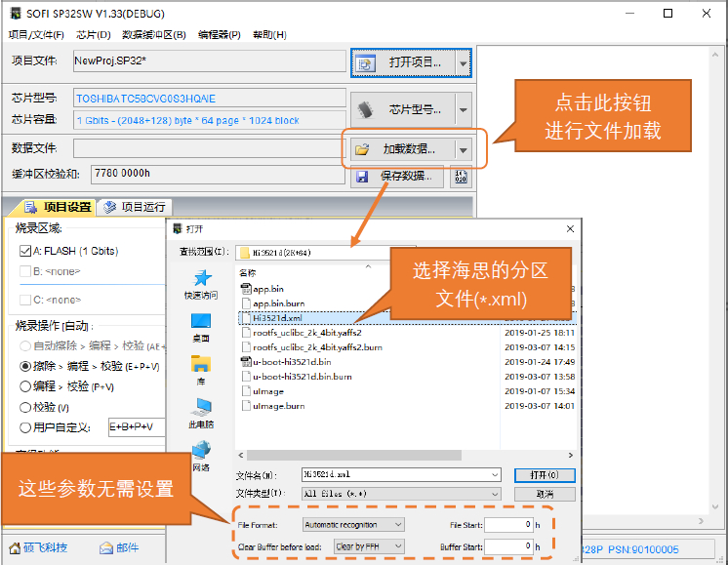Open the 芯片(D) menu

coord(93,35)
